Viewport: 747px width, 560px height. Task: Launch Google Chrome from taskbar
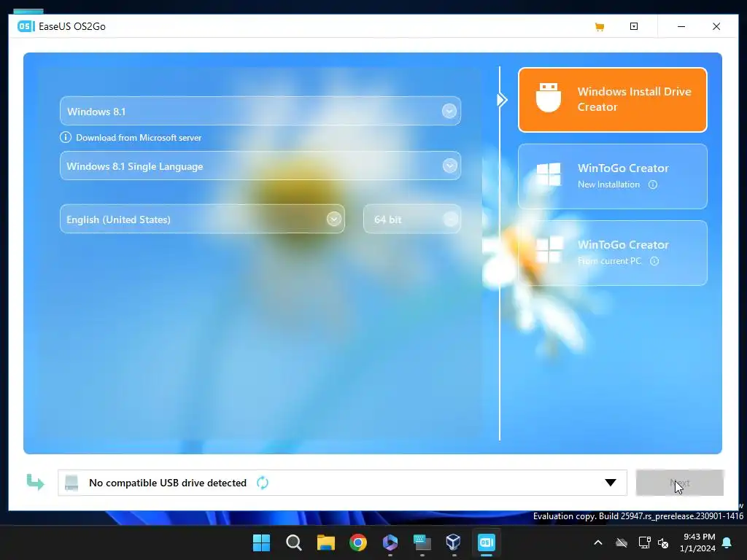(x=358, y=542)
